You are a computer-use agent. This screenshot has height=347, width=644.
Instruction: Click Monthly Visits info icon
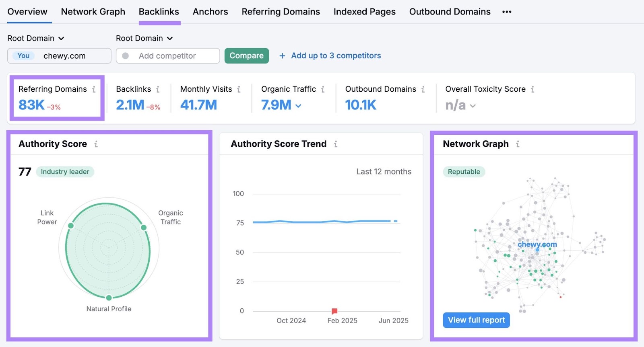tap(239, 89)
